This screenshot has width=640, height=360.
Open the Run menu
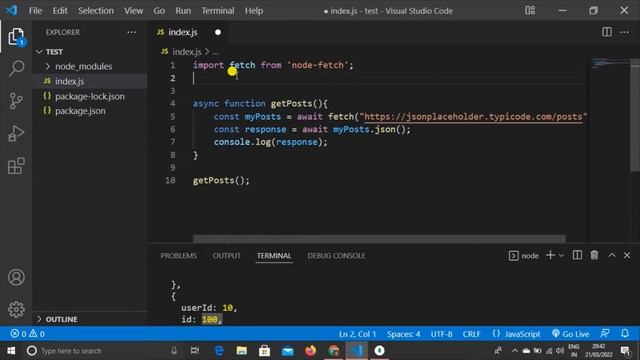coord(183,11)
